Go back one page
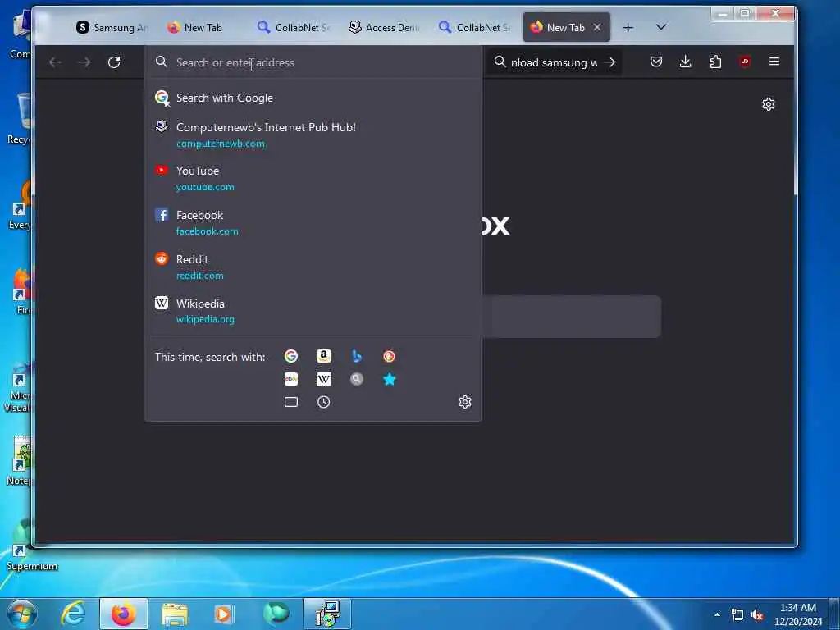The image size is (840, 630). pos(55,62)
